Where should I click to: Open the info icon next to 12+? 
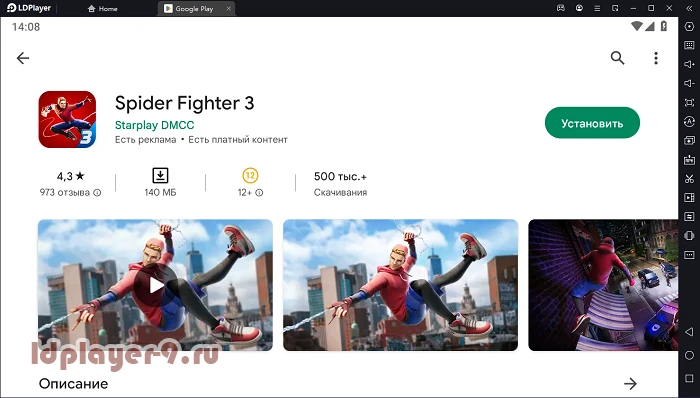point(259,193)
